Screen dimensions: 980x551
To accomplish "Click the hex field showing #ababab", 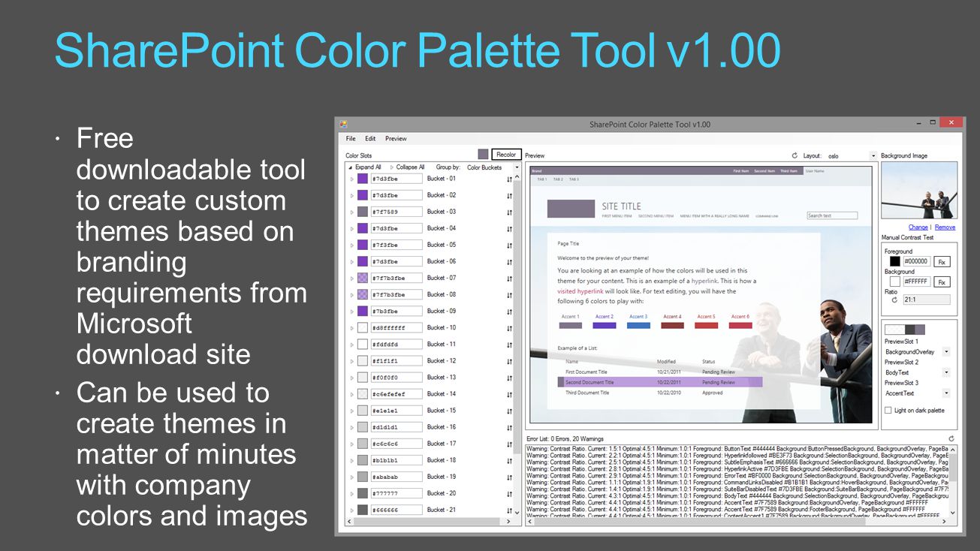I will [397, 477].
